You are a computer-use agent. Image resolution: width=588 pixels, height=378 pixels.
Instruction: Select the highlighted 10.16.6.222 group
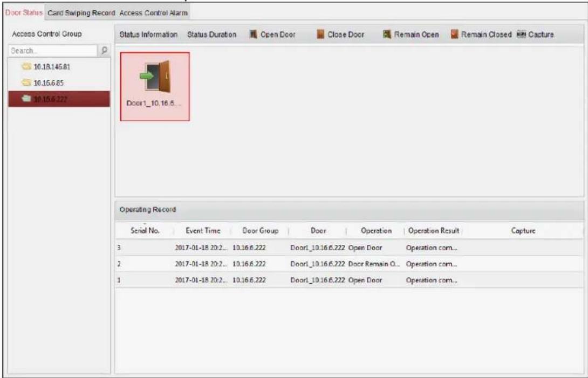59,99
